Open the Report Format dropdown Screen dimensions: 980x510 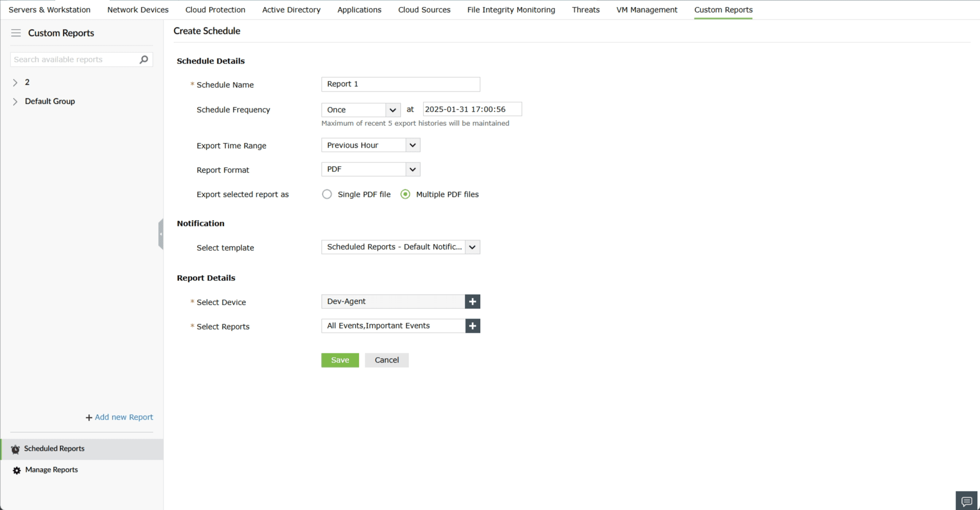pyautogui.click(x=371, y=169)
